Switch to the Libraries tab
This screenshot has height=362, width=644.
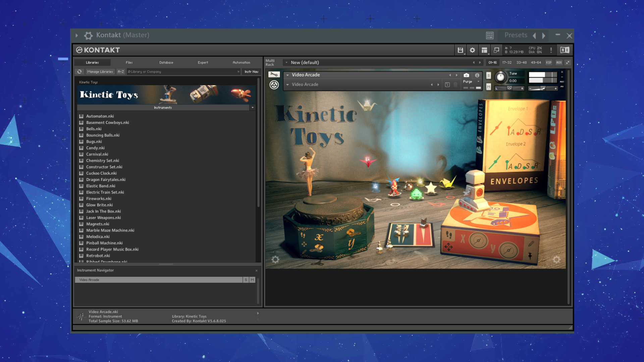[x=92, y=62]
